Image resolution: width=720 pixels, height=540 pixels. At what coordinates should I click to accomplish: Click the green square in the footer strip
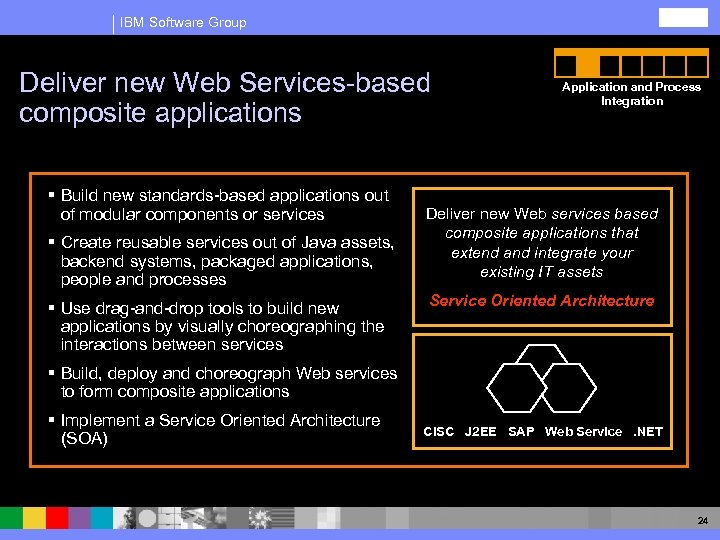tap(11, 518)
